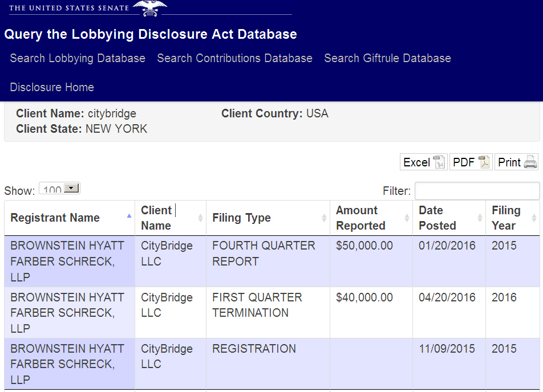Navigate to Disclosure Home
The width and height of the screenshot is (543, 392).
coord(52,87)
